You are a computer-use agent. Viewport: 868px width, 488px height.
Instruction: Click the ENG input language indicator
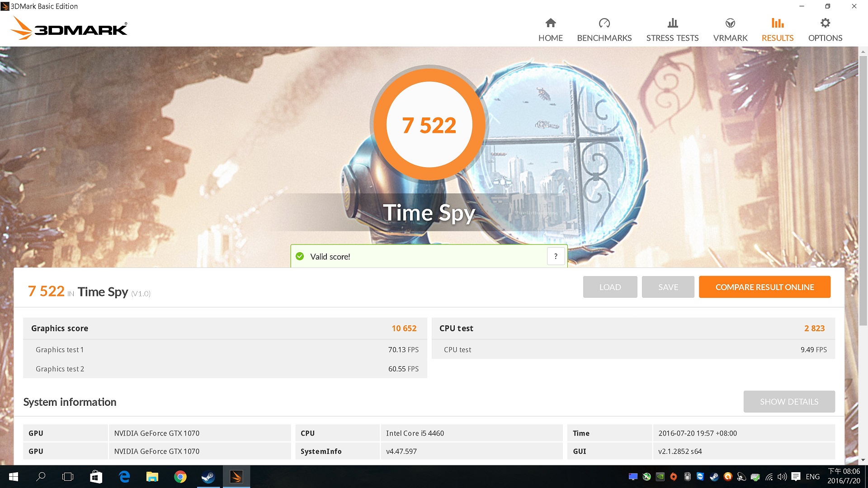click(812, 477)
